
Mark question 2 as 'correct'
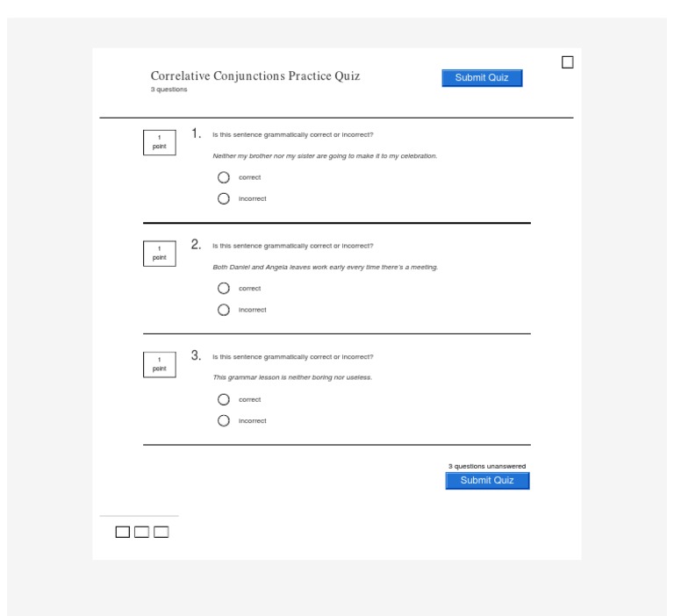(x=224, y=289)
